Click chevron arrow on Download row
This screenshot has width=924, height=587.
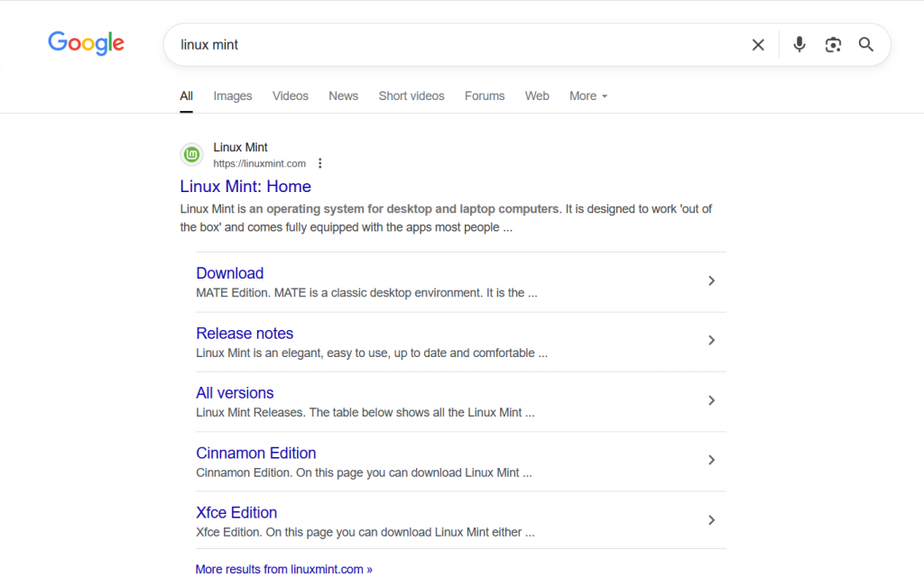point(711,281)
